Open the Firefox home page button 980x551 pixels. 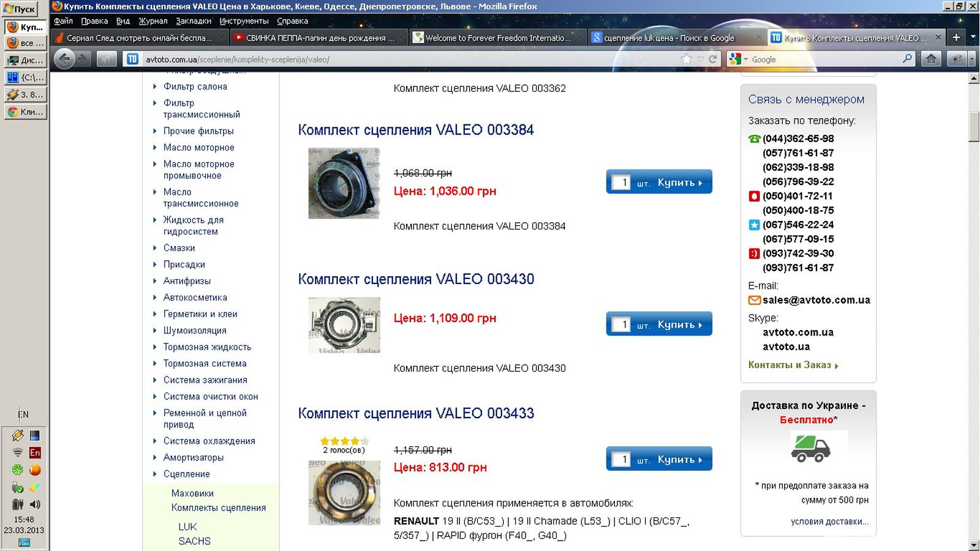(x=931, y=59)
